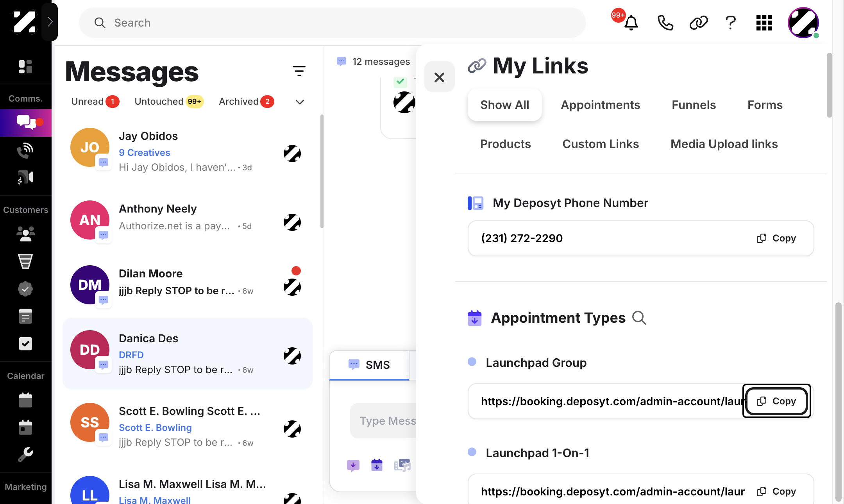The height and width of the screenshot is (504, 844).
Task: Copy the Deposyt phone number
Action: 776,238
